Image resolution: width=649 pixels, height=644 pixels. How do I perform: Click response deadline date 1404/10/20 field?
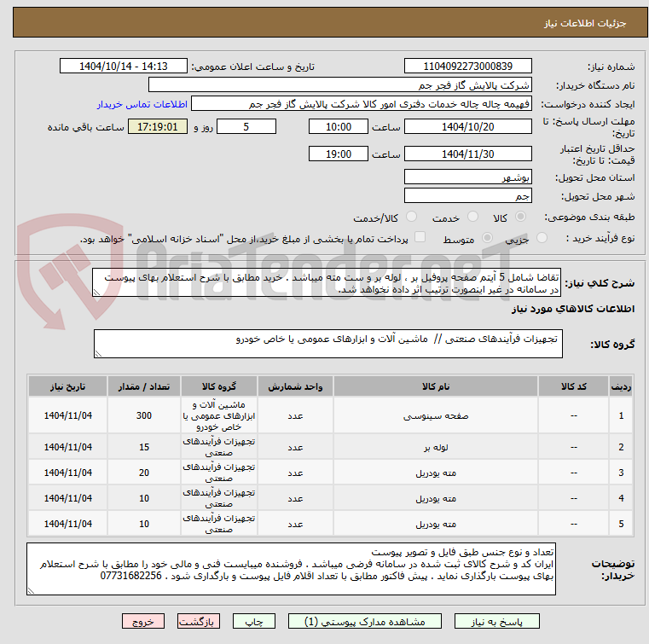467,126
